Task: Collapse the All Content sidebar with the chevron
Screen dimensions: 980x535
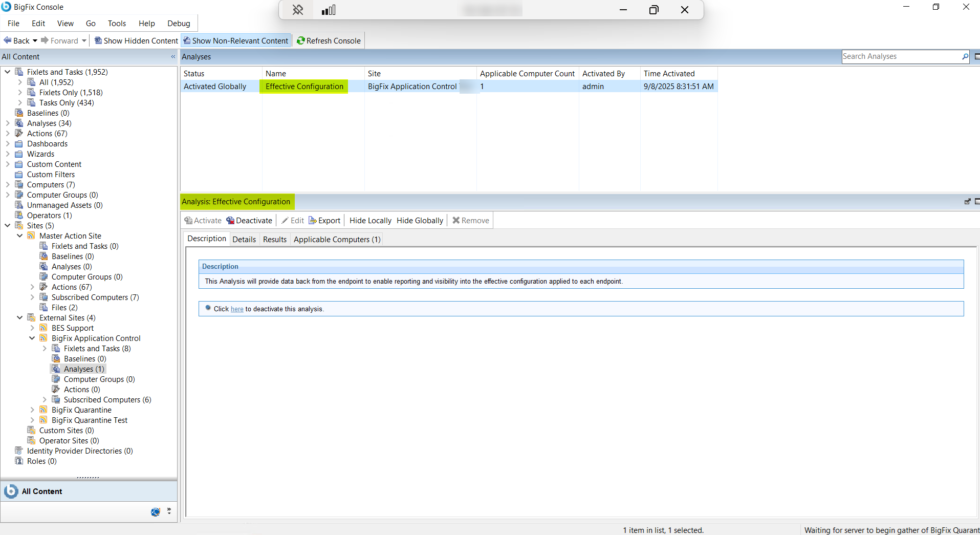Action: [x=172, y=57]
